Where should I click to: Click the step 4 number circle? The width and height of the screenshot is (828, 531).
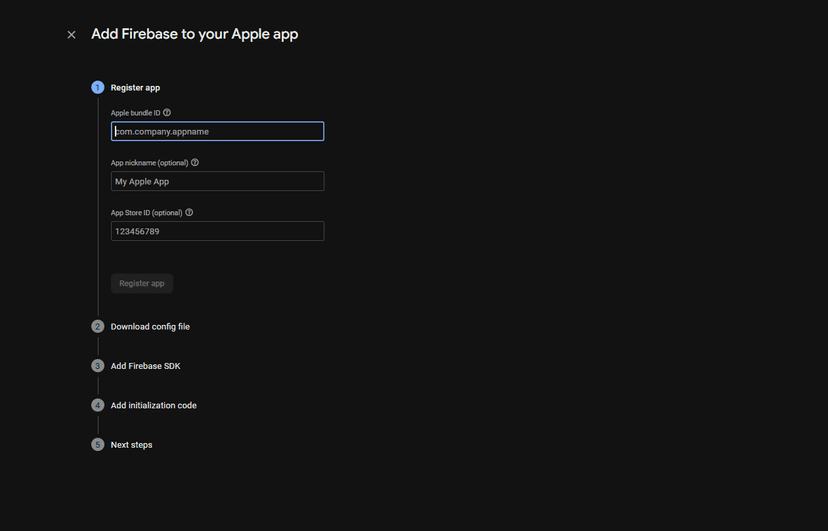point(98,405)
